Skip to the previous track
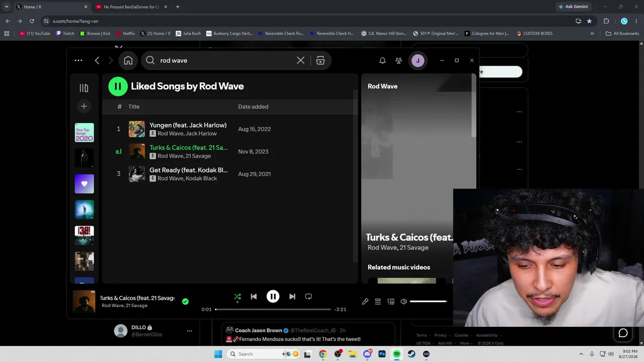Image resolution: width=644 pixels, height=362 pixels. click(x=254, y=297)
